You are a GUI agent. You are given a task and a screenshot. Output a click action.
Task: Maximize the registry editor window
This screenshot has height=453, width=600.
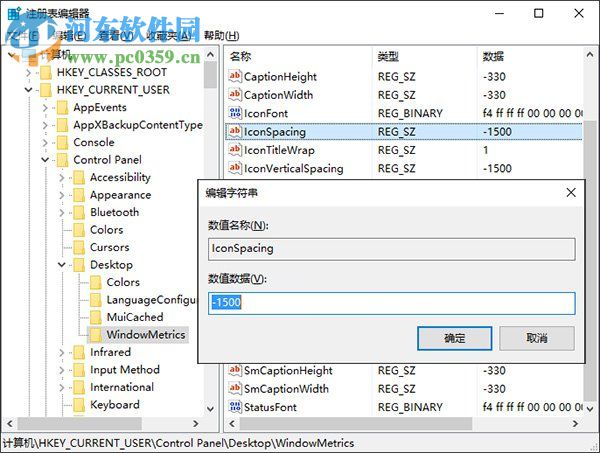click(x=538, y=13)
